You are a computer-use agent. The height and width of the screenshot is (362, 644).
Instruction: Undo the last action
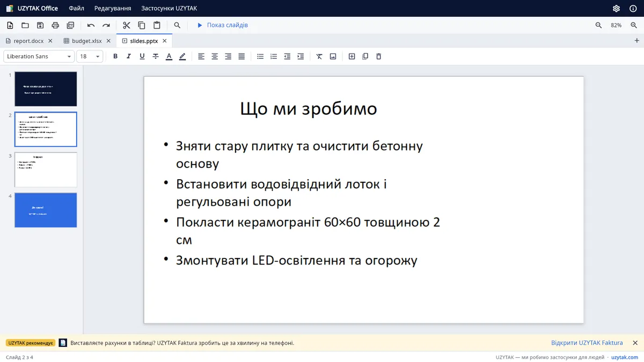91,25
